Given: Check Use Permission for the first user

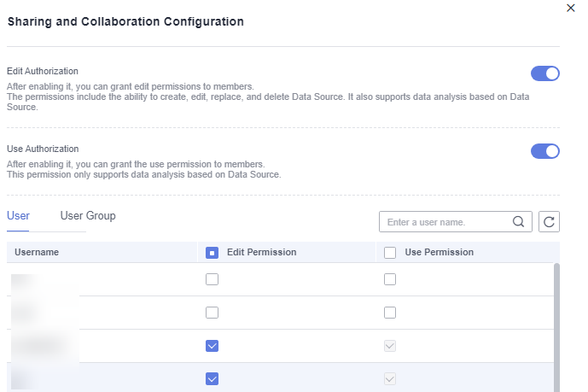Looking at the screenshot, I should click(x=390, y=279).
